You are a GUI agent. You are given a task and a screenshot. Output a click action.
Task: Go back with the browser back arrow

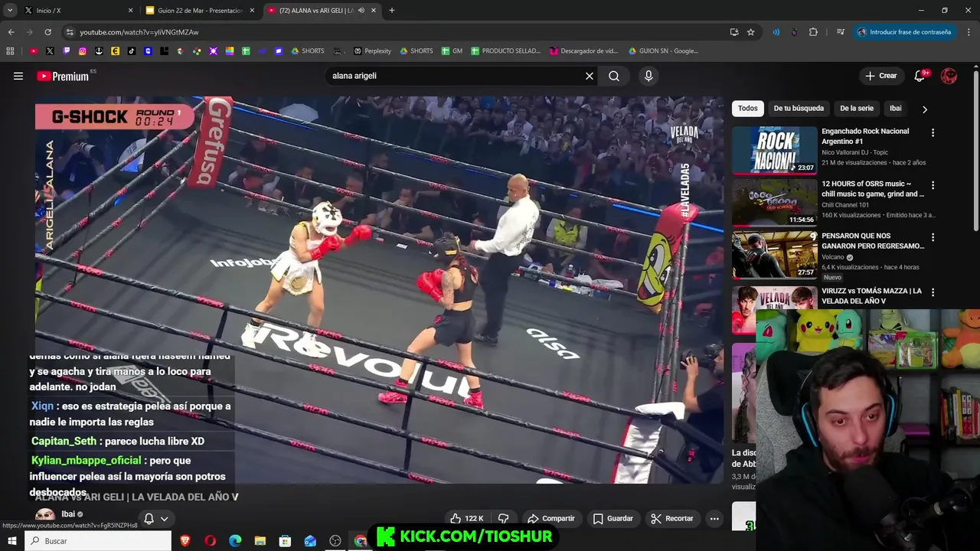coord(11,32)
